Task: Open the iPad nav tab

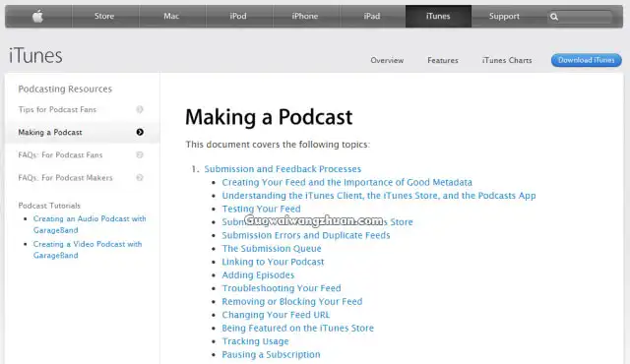Action: pyautogui.click(x=372, y=16)
